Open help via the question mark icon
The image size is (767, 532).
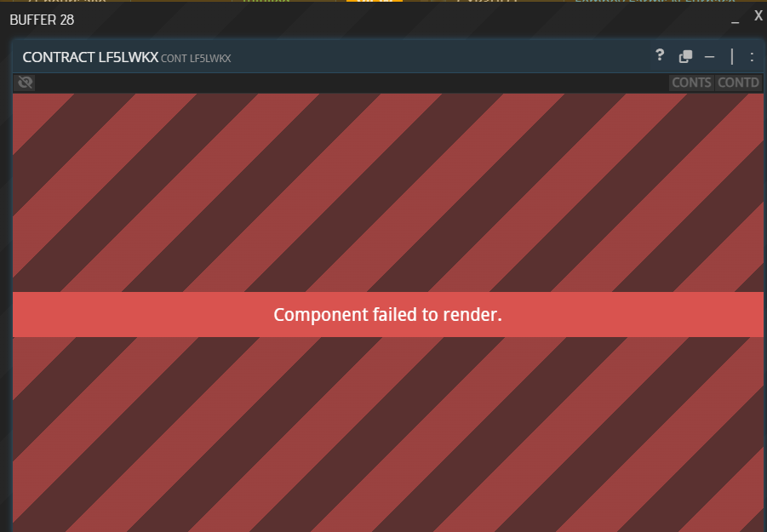660,55
